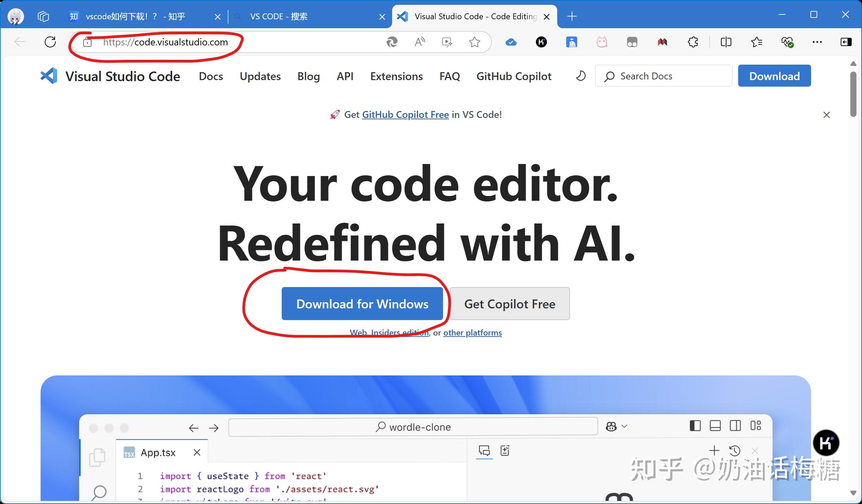Open the API nav item
The height and width of the screenshot is (504, 862).
click(x=345, y=76)
